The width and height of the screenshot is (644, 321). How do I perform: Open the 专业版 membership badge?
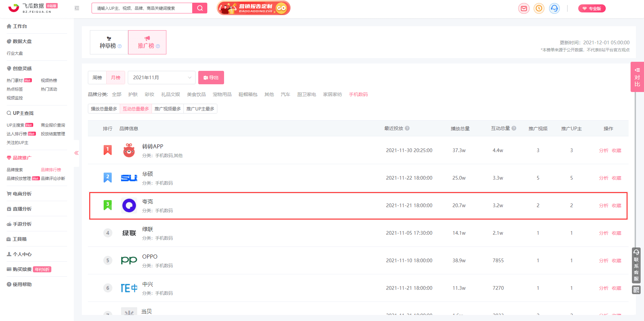[x=592, y=8]
